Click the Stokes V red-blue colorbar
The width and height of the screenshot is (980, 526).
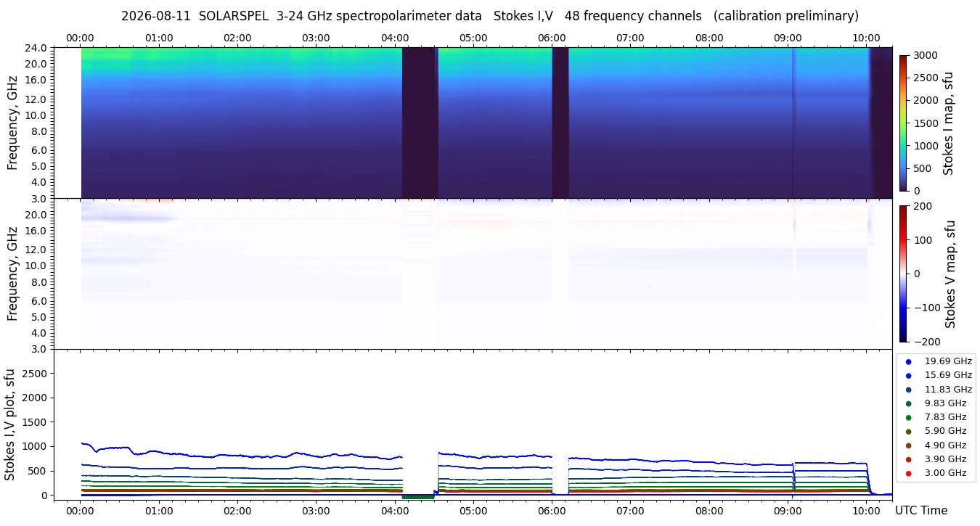tap(903, 274)
